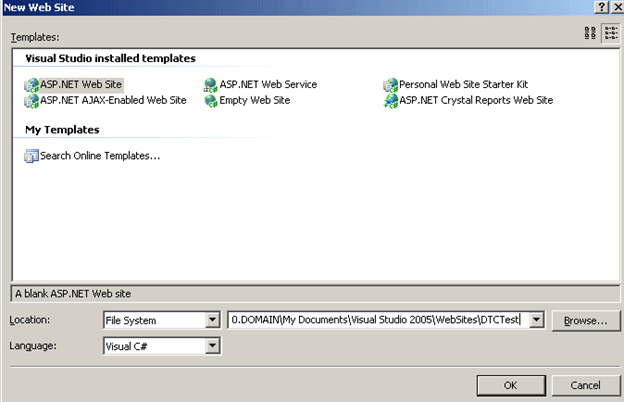The height and width of the screenshot is (402, 624).
Task: Open the website path history dropdown arrow
Action: [x=536, y=320]
